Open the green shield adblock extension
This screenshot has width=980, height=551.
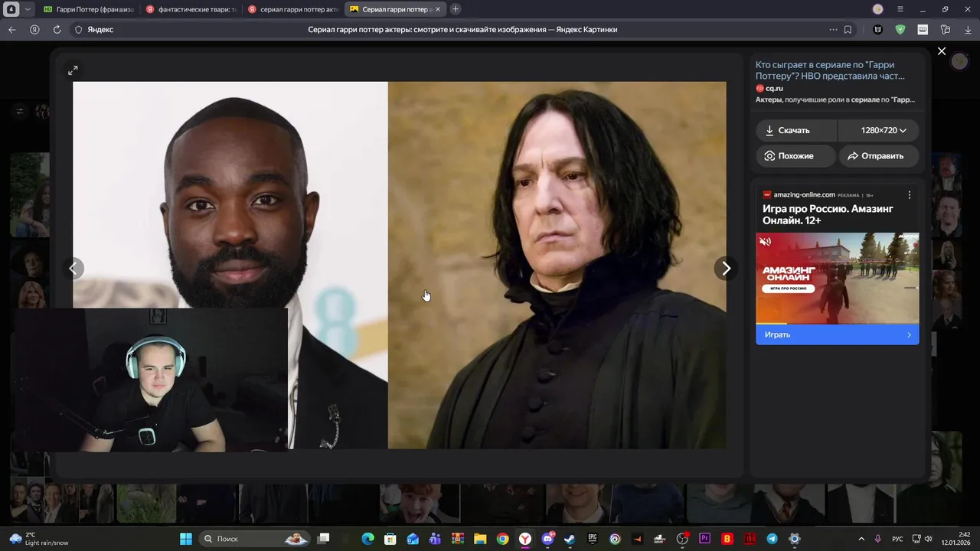(900, 30)
